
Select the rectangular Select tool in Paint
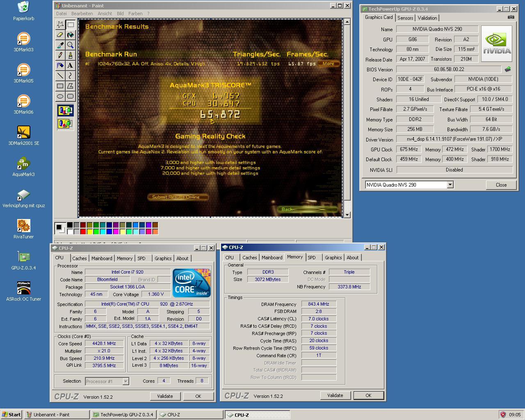[x=71, y=25]
